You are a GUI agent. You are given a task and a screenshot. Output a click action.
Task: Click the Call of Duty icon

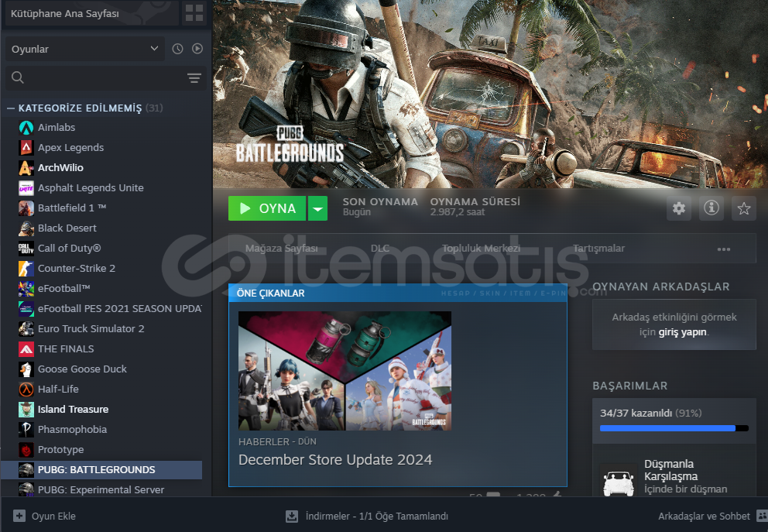coord(26,249)
